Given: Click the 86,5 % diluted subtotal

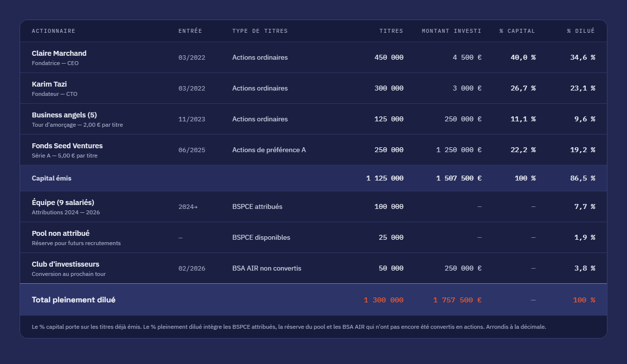Looking at the screenshot, I should (x=583, y=179).
